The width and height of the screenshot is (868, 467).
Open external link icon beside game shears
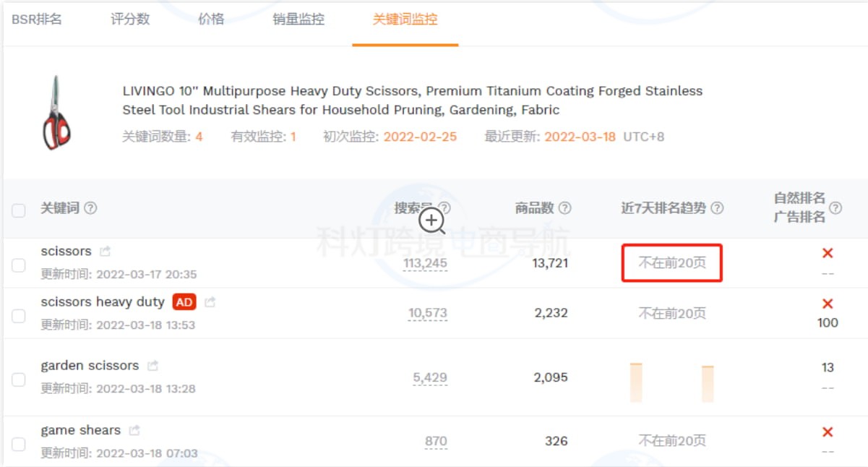pos(134,431)
